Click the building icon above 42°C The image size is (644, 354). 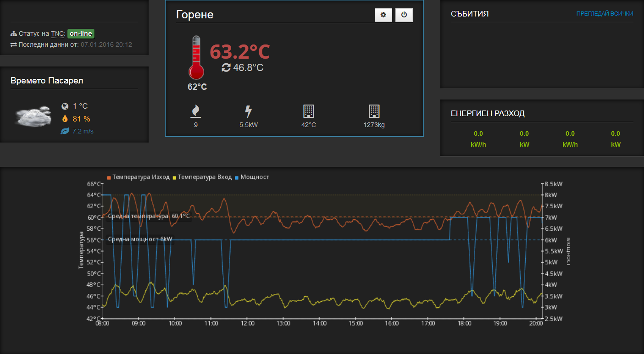point(309,111)
